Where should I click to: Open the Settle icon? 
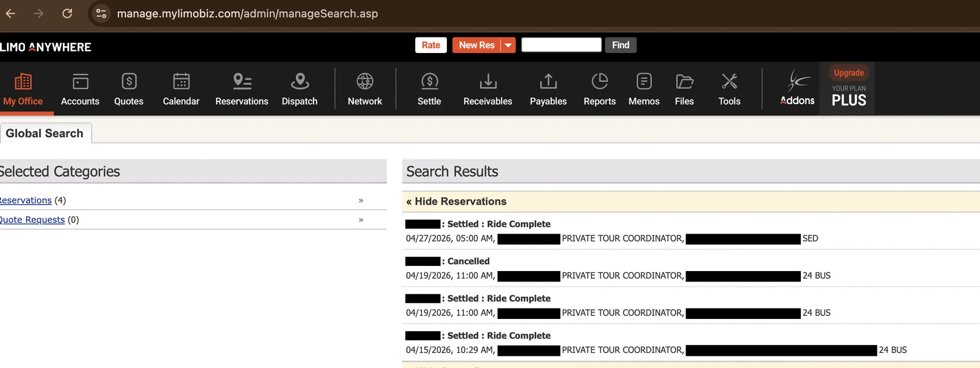[x=429, y=81]
